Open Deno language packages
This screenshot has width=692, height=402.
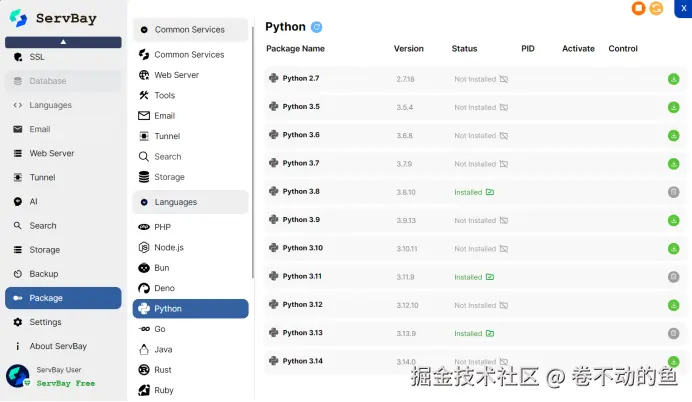[190, 288]
